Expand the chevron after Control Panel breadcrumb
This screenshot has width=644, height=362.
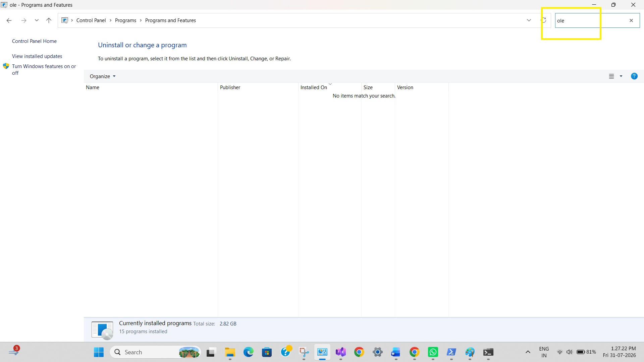pos(110,20)
